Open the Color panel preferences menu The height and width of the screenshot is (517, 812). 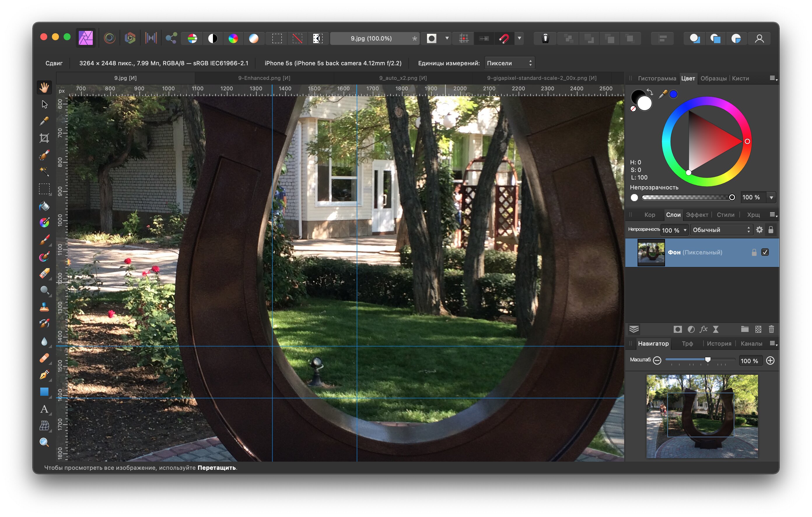click(773, 78)
